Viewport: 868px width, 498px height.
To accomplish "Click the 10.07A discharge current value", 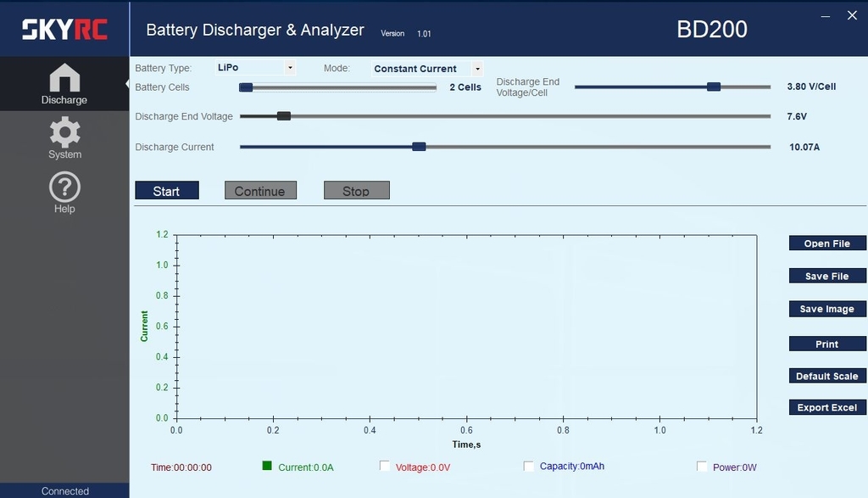I will pyautogui.click(x=804, y=147).
